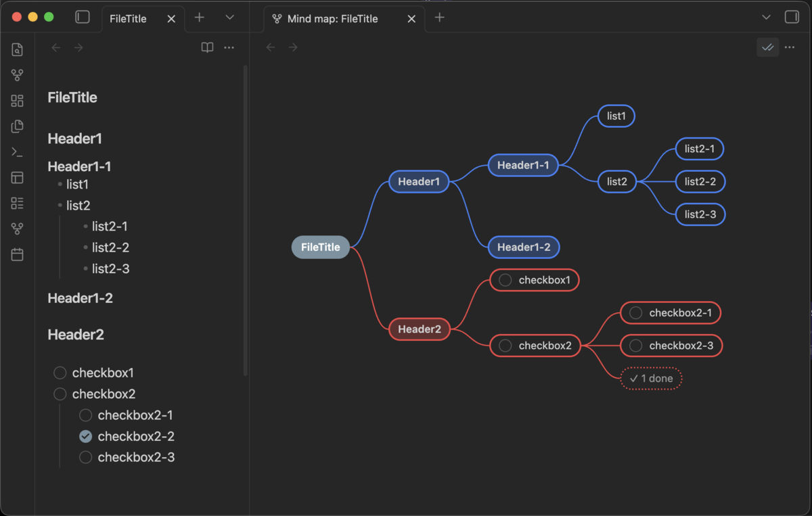Tick checkbox2-3 circle in mind map
The image size is (812, 516).
coord(635,346)
